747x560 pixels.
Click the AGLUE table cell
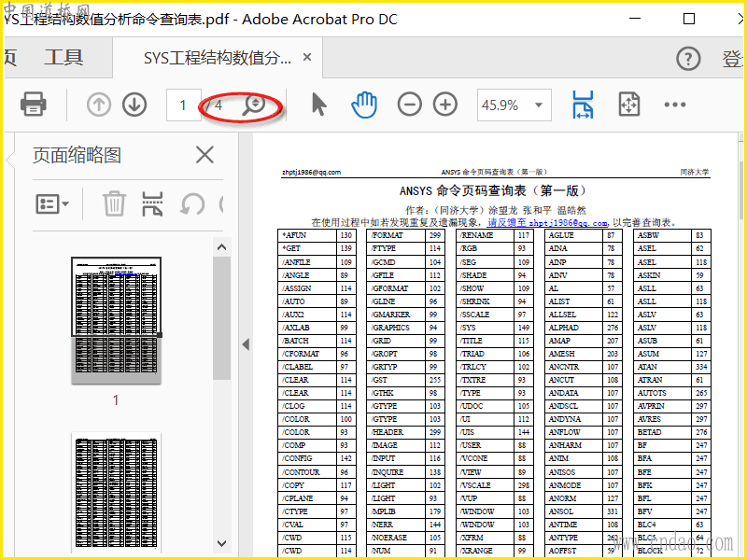click(x=574, y=235)
